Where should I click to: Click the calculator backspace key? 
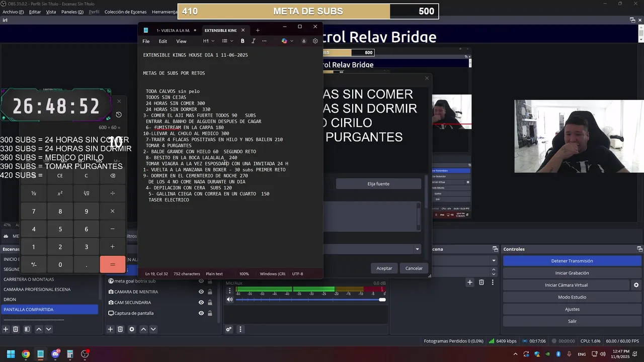point(112,175)
